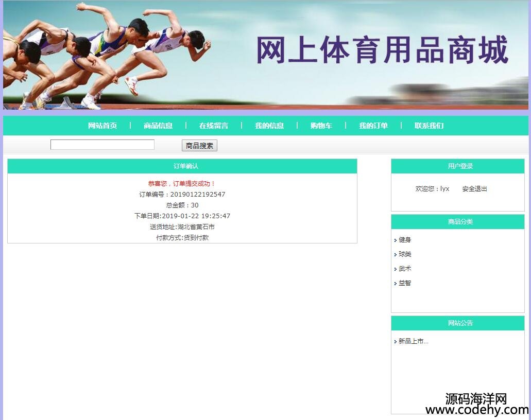Log out via the 安全退出 link
531x420 pixels.
click(x=474, y=189)
